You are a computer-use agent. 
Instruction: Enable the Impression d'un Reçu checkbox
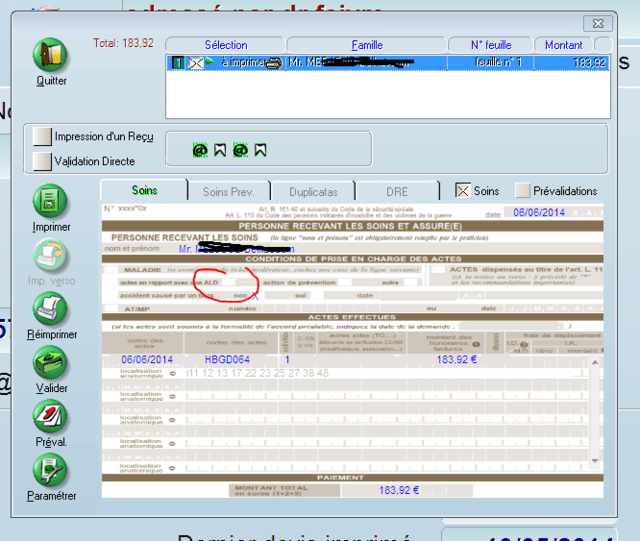41,136
